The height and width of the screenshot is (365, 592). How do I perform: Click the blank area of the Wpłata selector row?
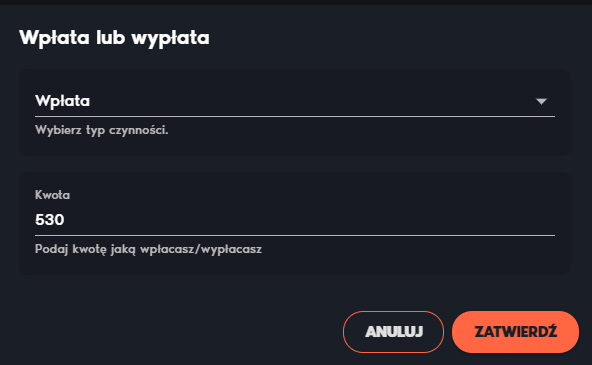pyautogui.click(x=313, y=101)
